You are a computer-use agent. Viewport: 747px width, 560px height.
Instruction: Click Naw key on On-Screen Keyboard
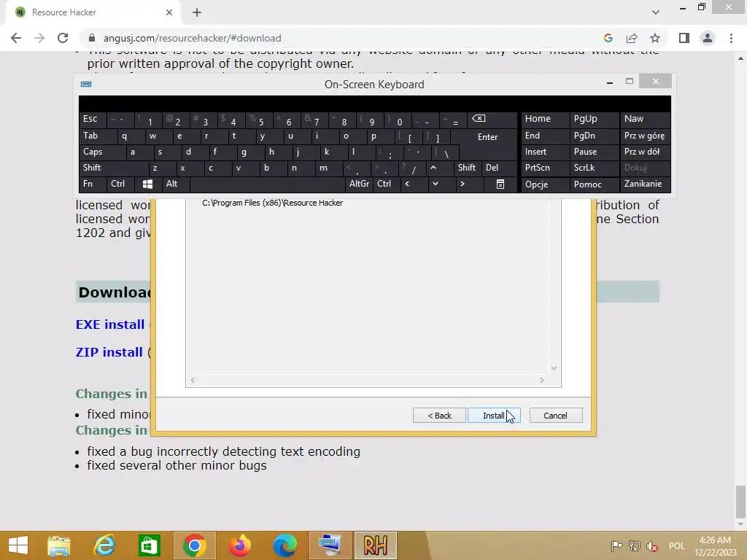tap(645, 119)
